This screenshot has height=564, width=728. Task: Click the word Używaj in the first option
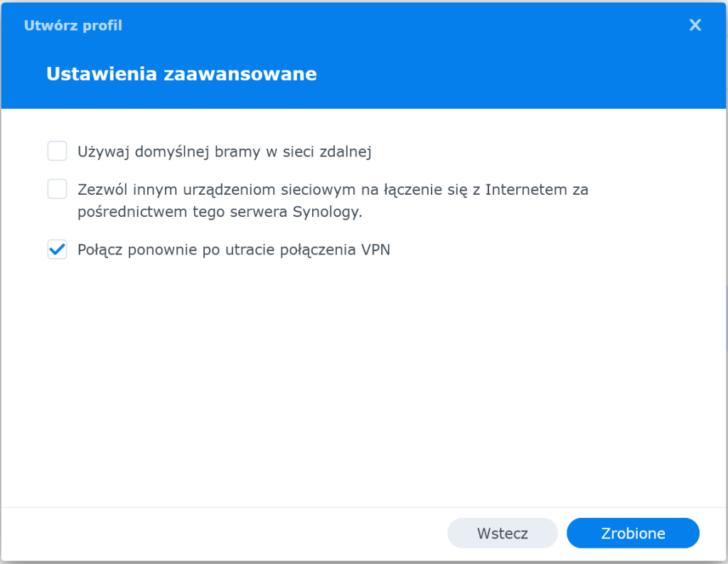(100, 151)
